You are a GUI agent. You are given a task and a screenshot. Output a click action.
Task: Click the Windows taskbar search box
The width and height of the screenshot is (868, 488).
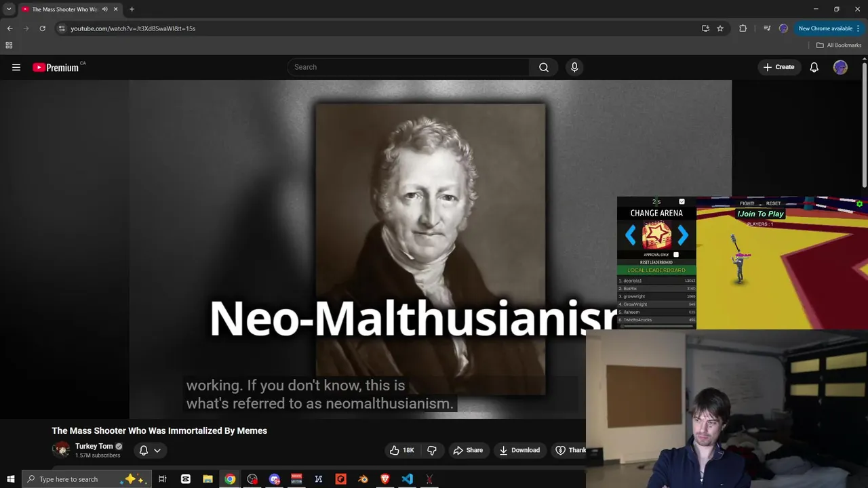coord(87,479)
